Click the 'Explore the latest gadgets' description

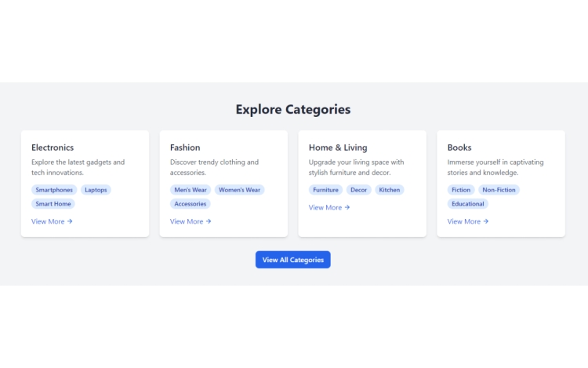coord(78,167)
